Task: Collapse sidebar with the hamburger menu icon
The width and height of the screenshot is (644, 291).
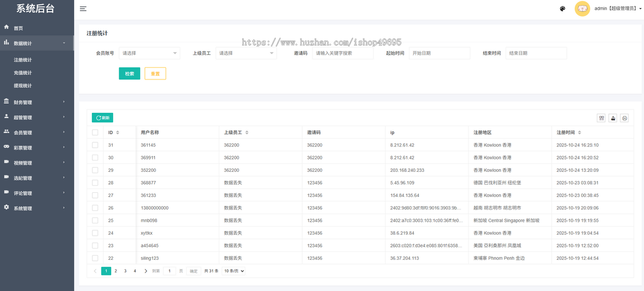Action: point(83,9)
